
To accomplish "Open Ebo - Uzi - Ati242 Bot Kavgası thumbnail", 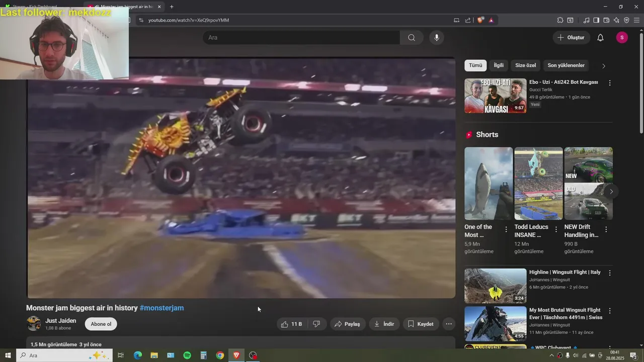I will pos(496,96).
